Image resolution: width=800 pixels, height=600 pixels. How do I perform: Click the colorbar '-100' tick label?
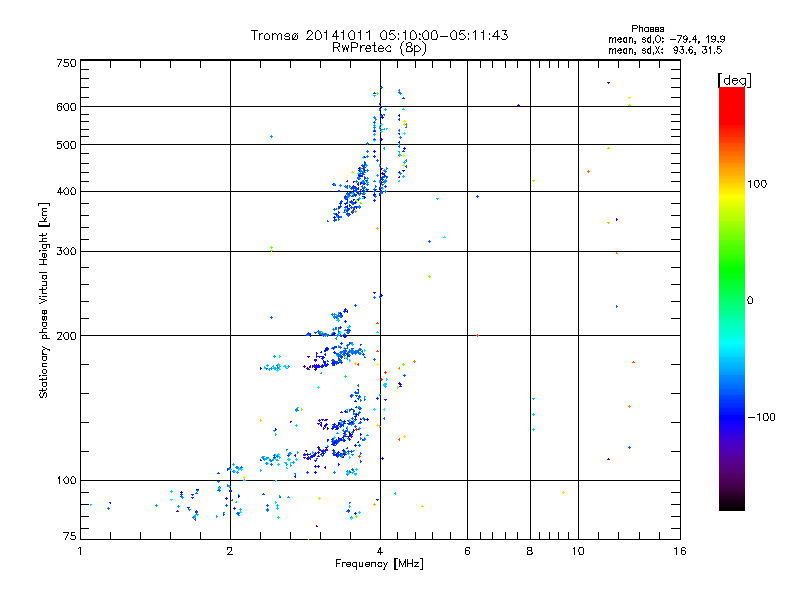click(761, 417)
